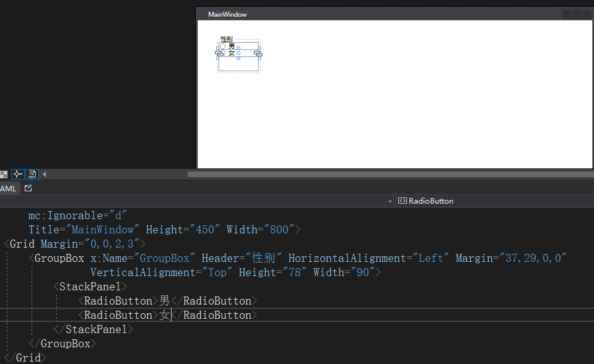Click Margin="37,29,0,0" in the code
This screenshot has height=364, width=594.
tap(511, 258)
